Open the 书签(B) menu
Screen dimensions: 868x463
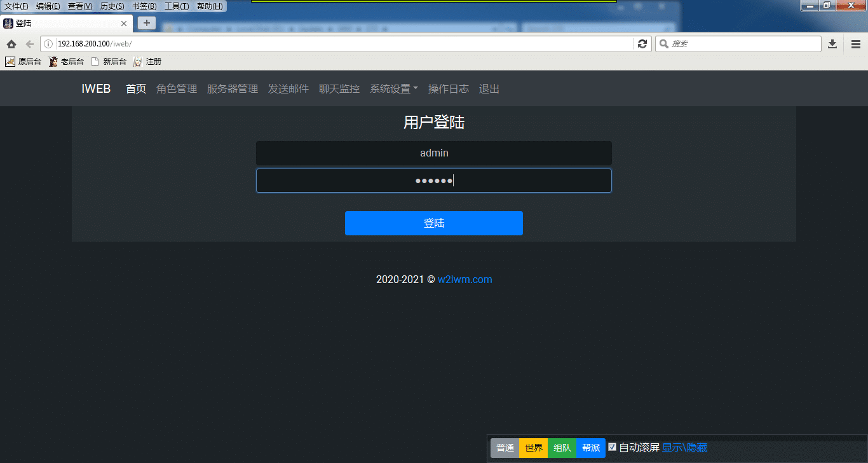coord(144,6)
